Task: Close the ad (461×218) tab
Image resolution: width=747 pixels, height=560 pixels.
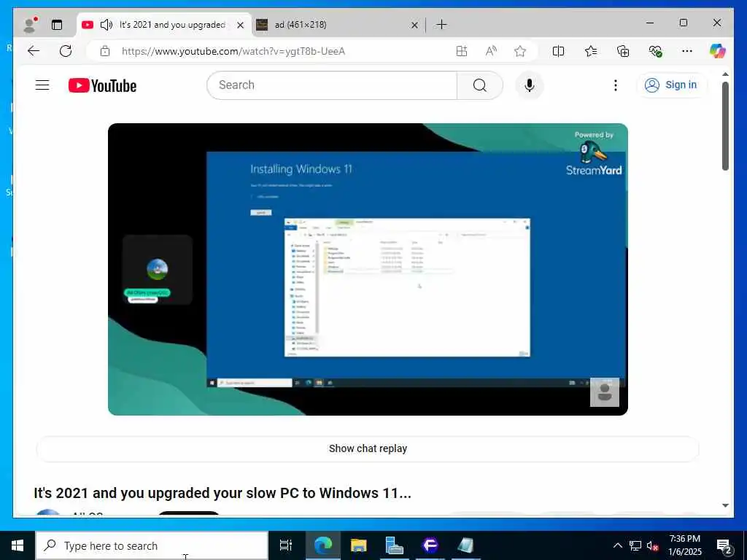Action: click(414, 25)
